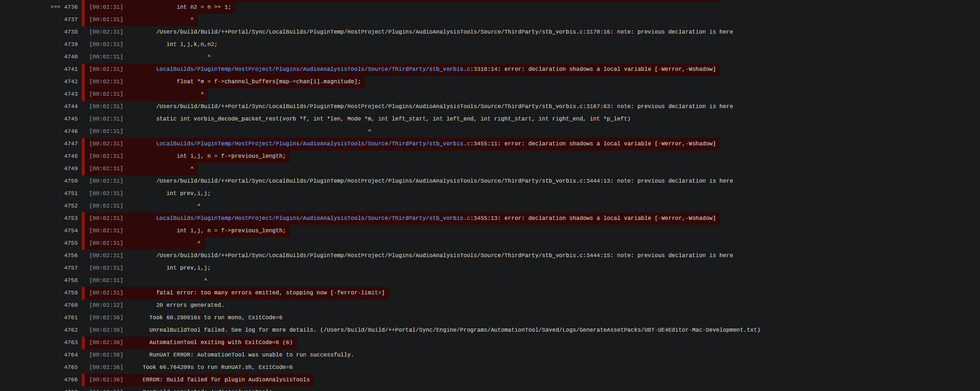Click timestamp [00:02:36] on line 4761
The image size is (980, 391).
coord(106,317)
